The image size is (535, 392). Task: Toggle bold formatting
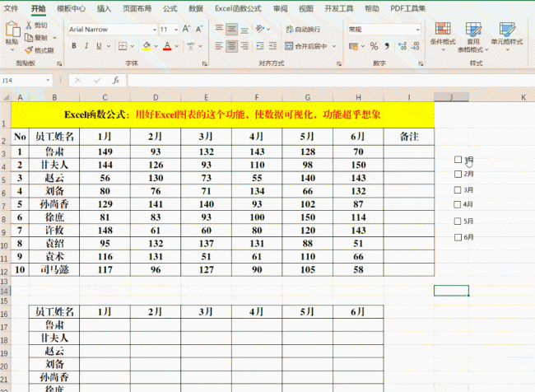[x=74, y=46]
